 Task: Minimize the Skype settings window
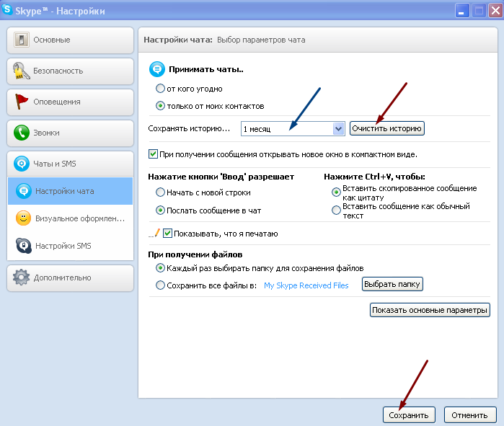click(x=462, y=11)
